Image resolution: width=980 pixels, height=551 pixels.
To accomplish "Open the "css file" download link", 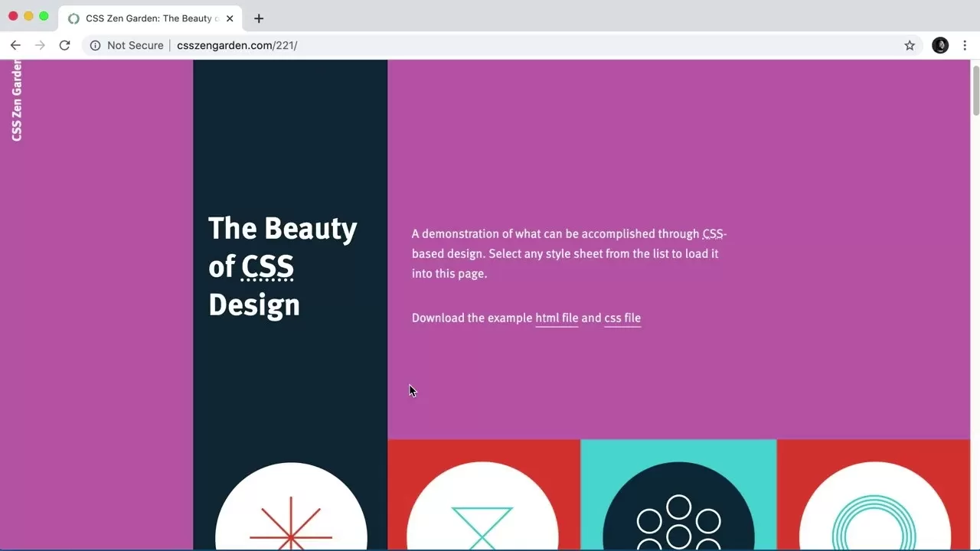I will click(622, 318).
